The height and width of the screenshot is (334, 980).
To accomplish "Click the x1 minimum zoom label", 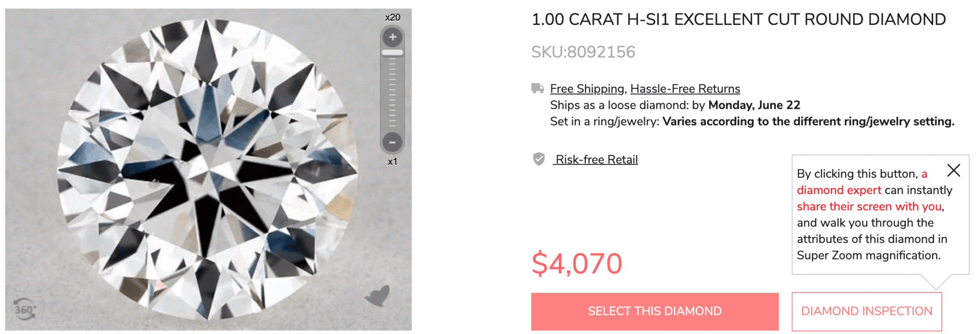I will coord(392,162).
